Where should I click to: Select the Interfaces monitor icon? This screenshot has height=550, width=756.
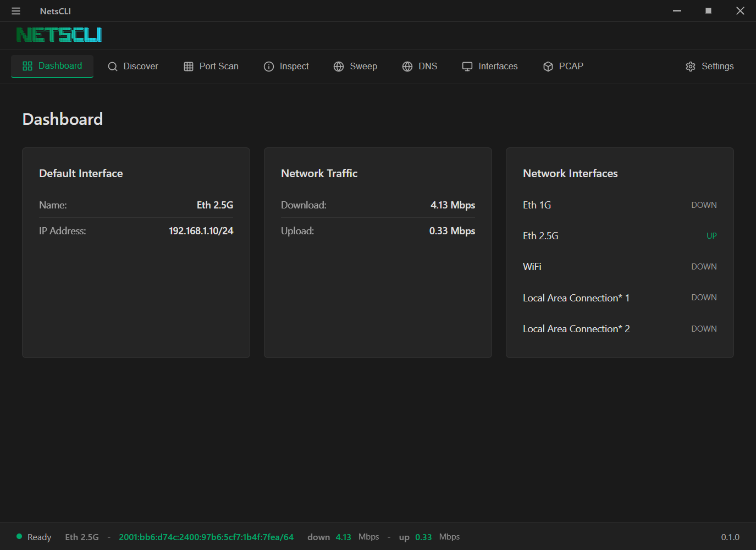click(467, 66)
